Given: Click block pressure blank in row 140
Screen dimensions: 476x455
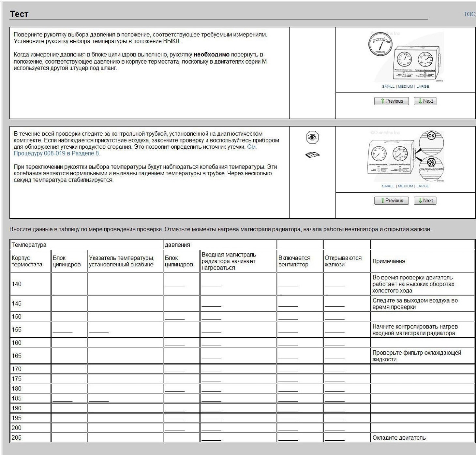Looking at the screenshot, I should (175, 285).
